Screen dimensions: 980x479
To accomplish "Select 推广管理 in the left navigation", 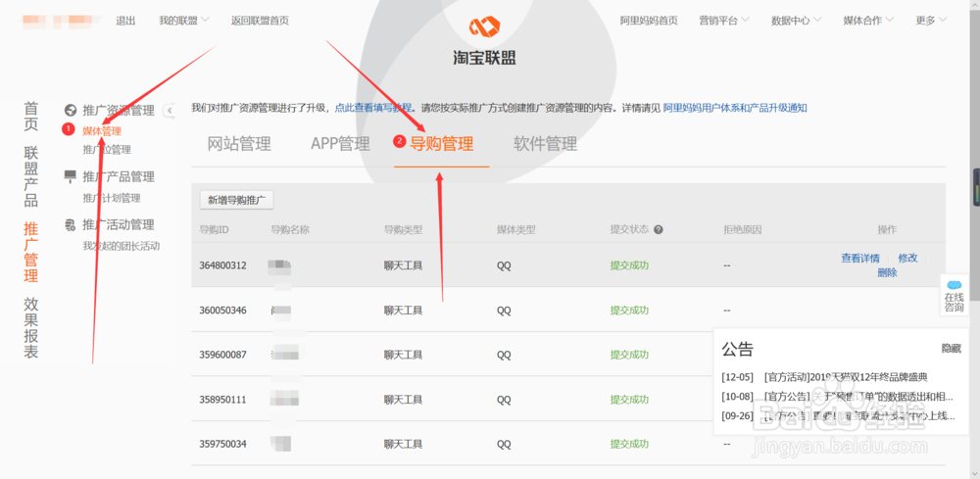I will [31, 252].
